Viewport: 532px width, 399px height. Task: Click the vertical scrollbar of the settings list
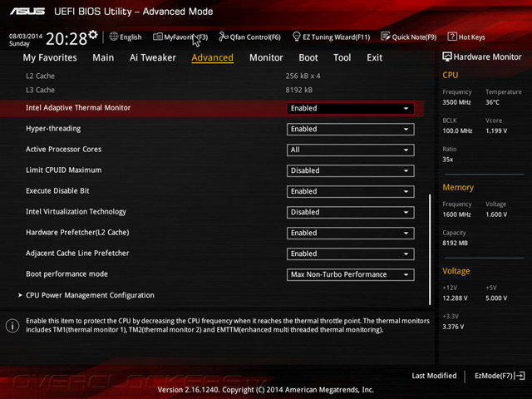tap(430, 249)
